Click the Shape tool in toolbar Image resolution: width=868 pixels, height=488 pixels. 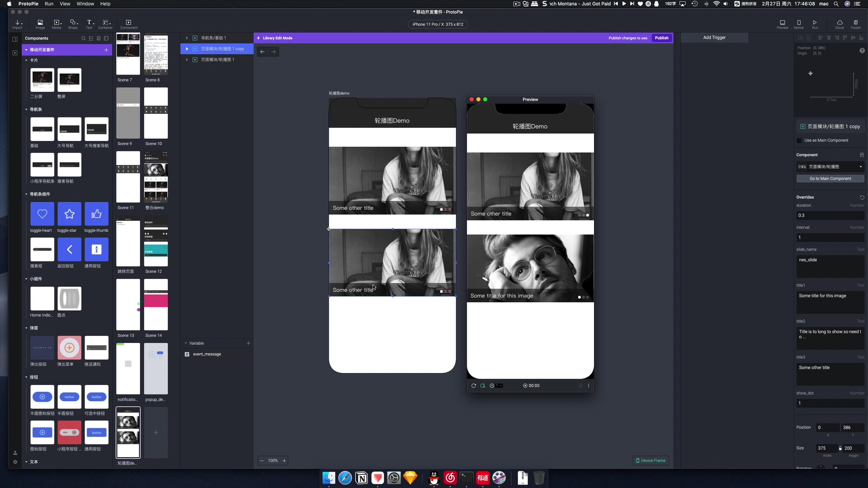pos(73,24)
